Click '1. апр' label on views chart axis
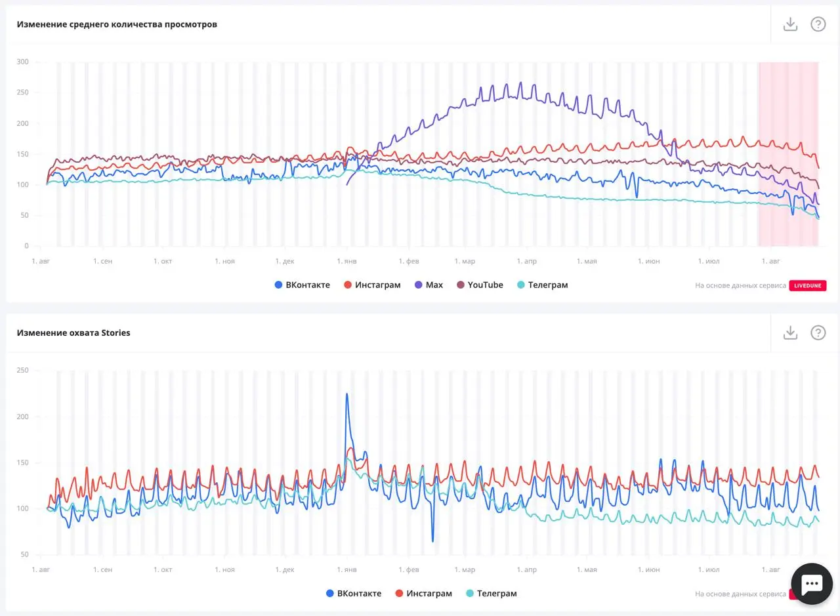Viewport: 840px width, 616px height. (x=526, y=261)
